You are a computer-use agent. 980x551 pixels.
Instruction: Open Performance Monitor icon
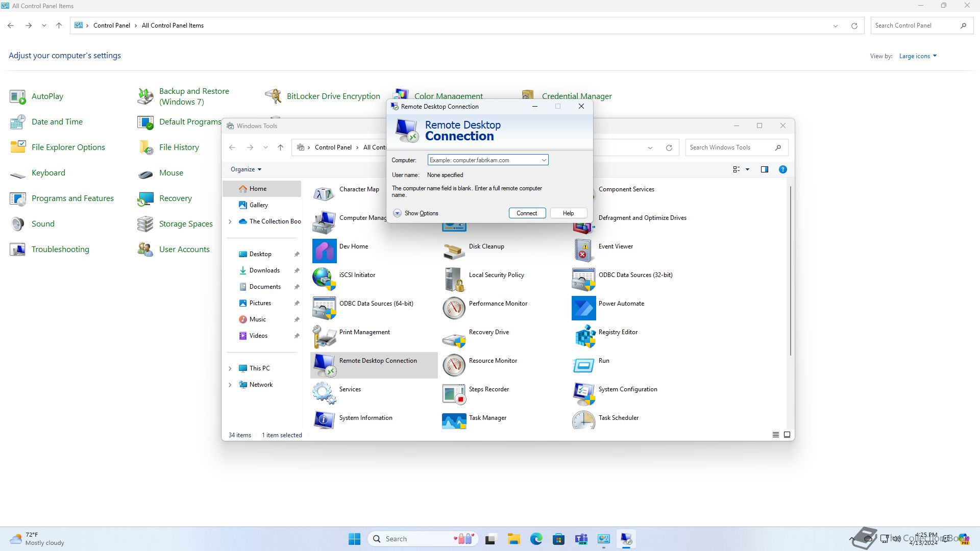pos(454,308)
